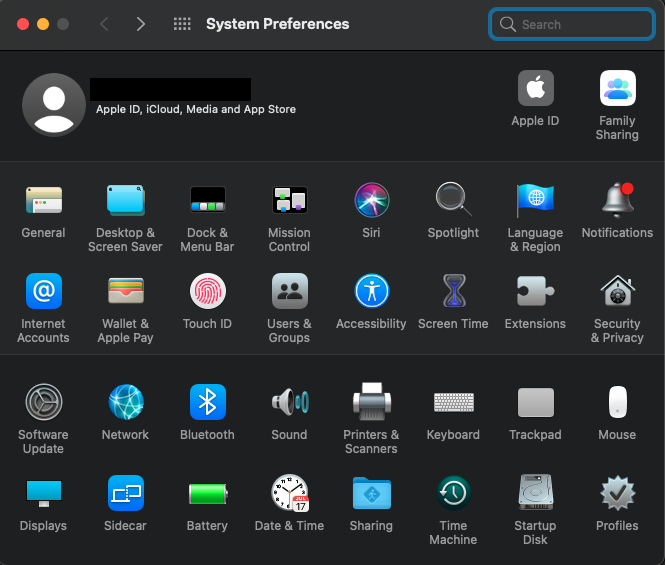Viewport: 665px width, 565px height.
Task: Minimize the System Preferences window
Action: (x=43, y=24)
